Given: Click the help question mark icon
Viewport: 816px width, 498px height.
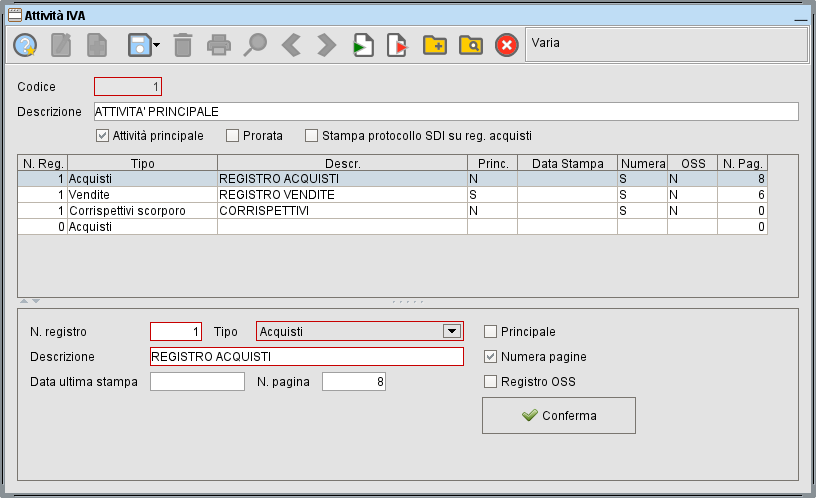Looking at the screenshot, I should click(x=25, y=45).
